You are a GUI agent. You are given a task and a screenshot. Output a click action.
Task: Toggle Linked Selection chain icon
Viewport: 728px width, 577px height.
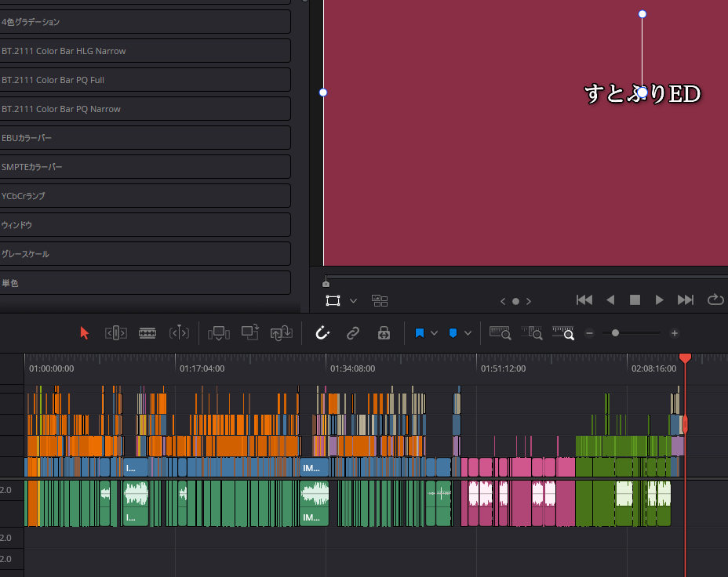353,333
